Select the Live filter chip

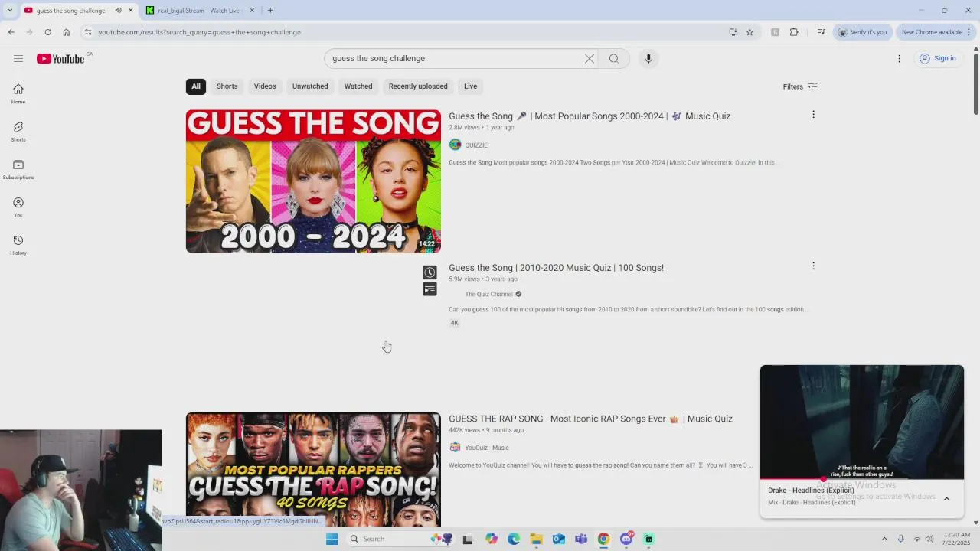[x=470, y=86]
